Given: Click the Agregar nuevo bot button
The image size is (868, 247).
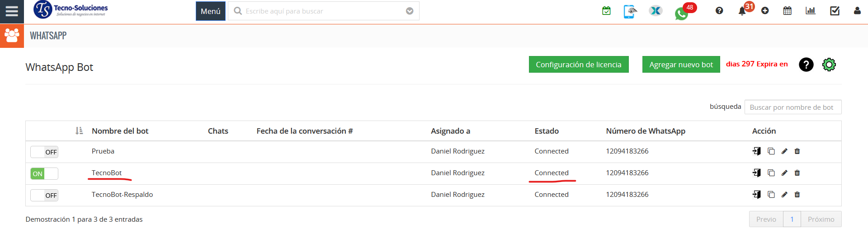Looking at the screenshot, I should tap(681, 65).
